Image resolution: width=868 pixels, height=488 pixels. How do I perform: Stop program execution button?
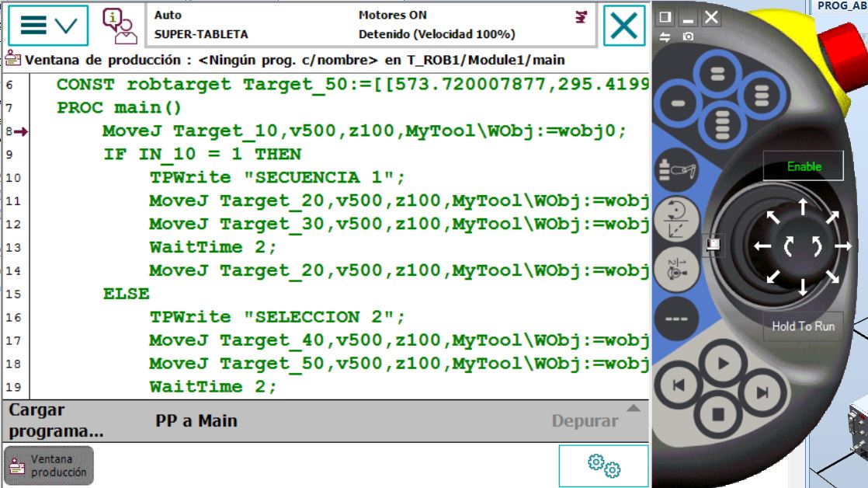pyautogui.click(x=718, y=414)
